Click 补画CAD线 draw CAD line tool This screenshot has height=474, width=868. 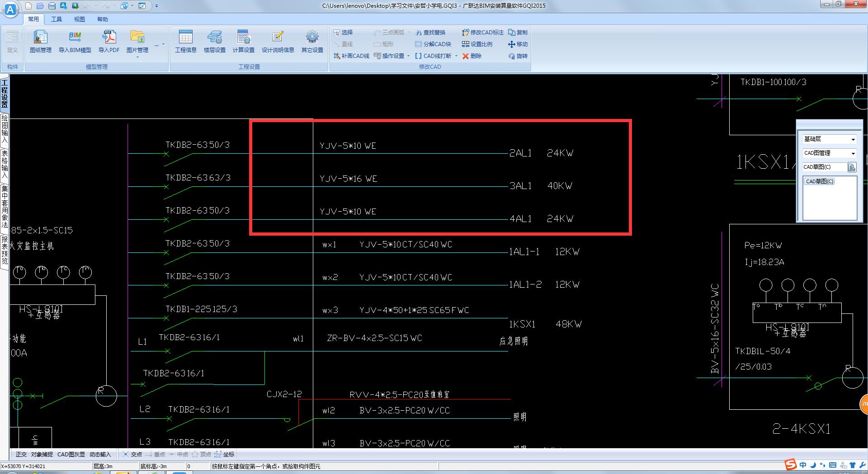pos(352,56)
